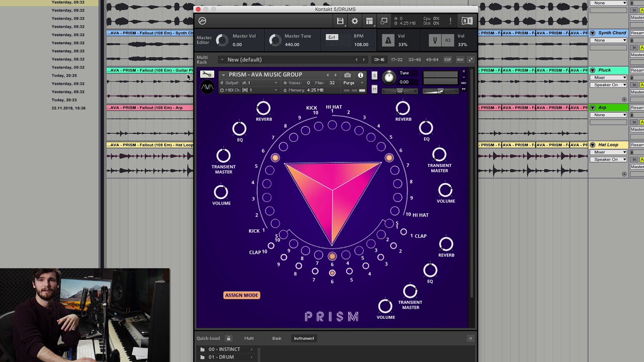Screen dimensions: 644x362
Task: Switch to rack page 33-48
Action: click(x=415, y=60)
